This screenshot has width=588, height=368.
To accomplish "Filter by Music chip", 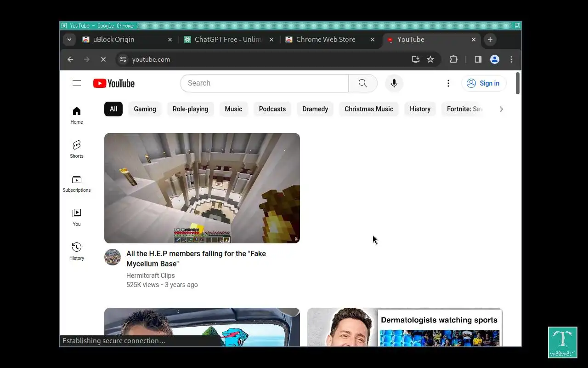I will pos(233,109).
